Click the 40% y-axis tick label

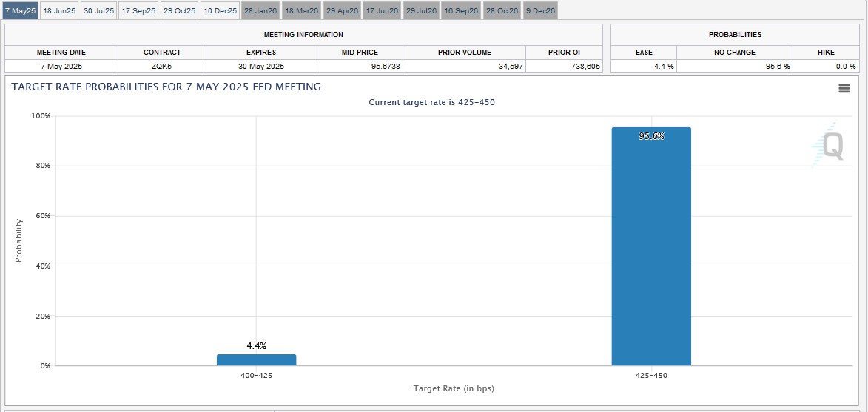point(43,266)
